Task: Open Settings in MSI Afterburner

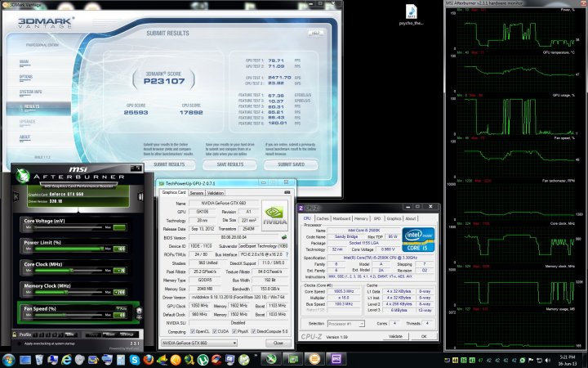Action: pyautogui.click(x=127, y=334)
